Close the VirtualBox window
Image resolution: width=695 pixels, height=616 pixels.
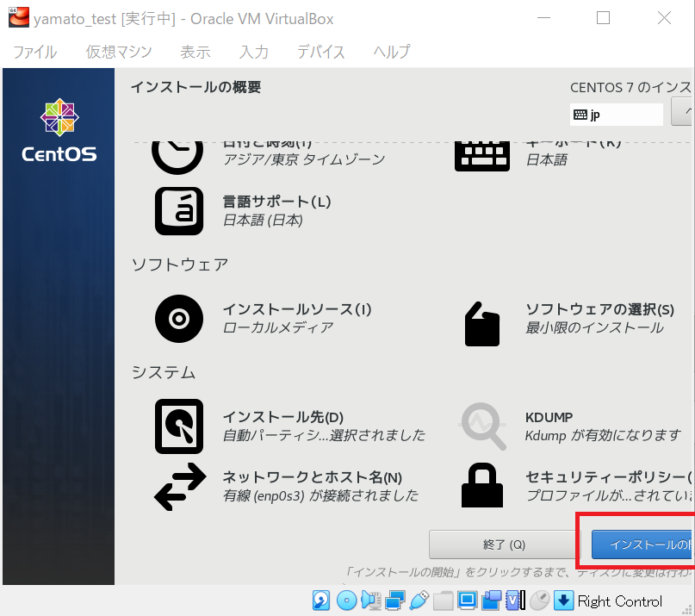click(x=664, y=18)
